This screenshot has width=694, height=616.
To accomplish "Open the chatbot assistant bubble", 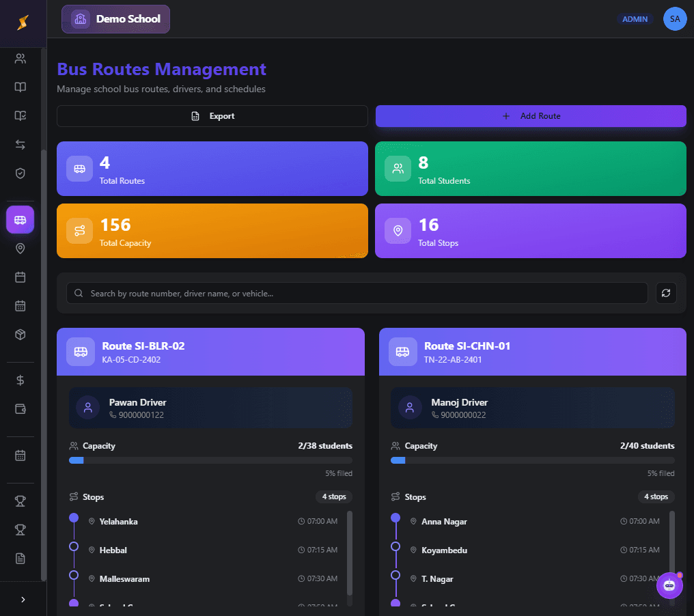I will (669, 585).
